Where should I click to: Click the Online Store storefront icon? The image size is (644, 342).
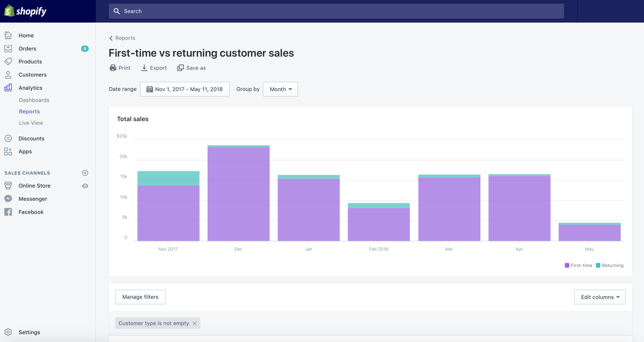pyautogui.click(x=8, y=185)
